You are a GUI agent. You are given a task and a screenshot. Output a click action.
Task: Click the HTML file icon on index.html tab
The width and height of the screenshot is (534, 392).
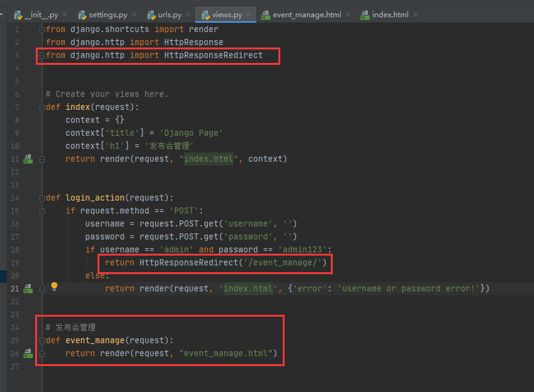coord(365,15)
